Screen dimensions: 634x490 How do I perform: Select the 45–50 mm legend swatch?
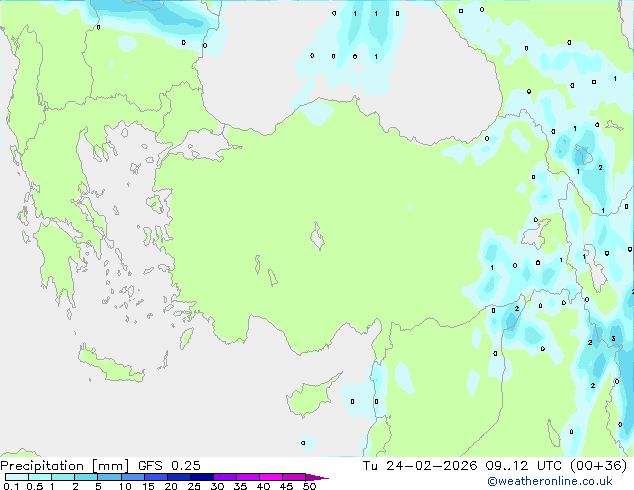pos(294,477)
